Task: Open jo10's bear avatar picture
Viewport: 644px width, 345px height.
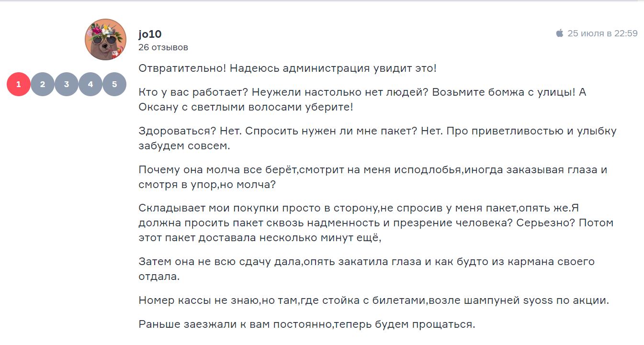Action: (x=105, y=40)
